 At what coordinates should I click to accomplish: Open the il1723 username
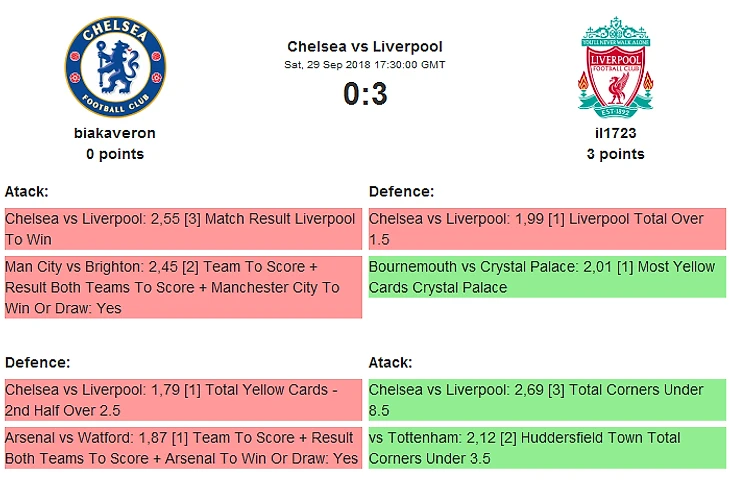point(615,132)
